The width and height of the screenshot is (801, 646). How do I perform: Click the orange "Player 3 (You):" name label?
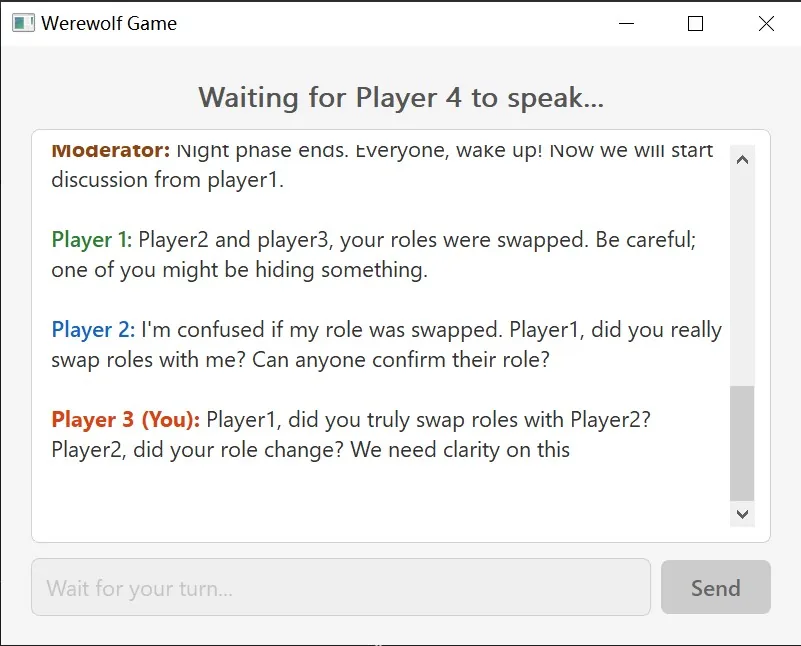(x=126, y=420)
